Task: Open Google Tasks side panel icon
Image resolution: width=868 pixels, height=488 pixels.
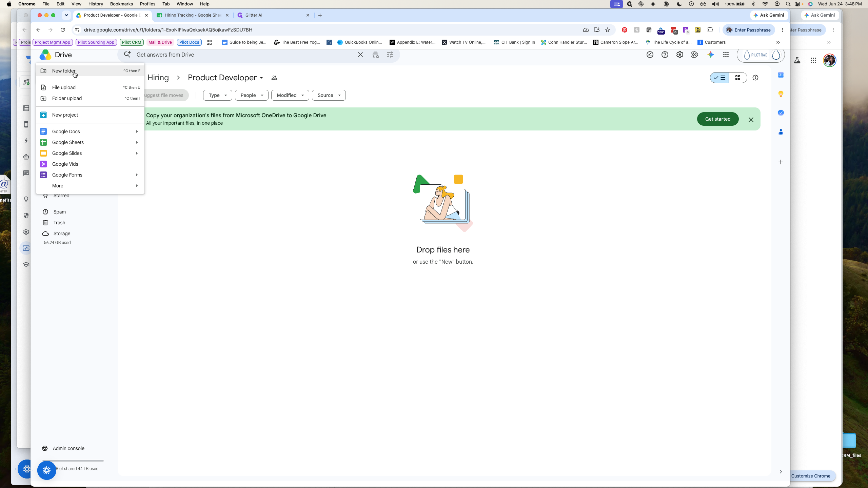Action: 781,113
